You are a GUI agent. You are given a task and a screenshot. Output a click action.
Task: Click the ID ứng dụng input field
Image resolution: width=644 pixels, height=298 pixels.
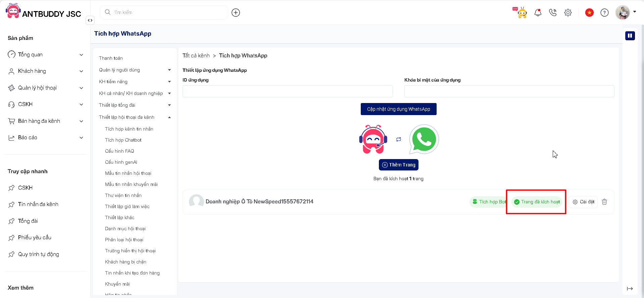coord(288,91)
